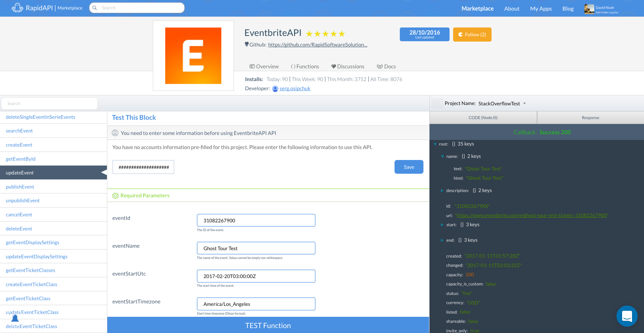Select createEvent in the function list
The image size is (644, 333).
point(53,145)
